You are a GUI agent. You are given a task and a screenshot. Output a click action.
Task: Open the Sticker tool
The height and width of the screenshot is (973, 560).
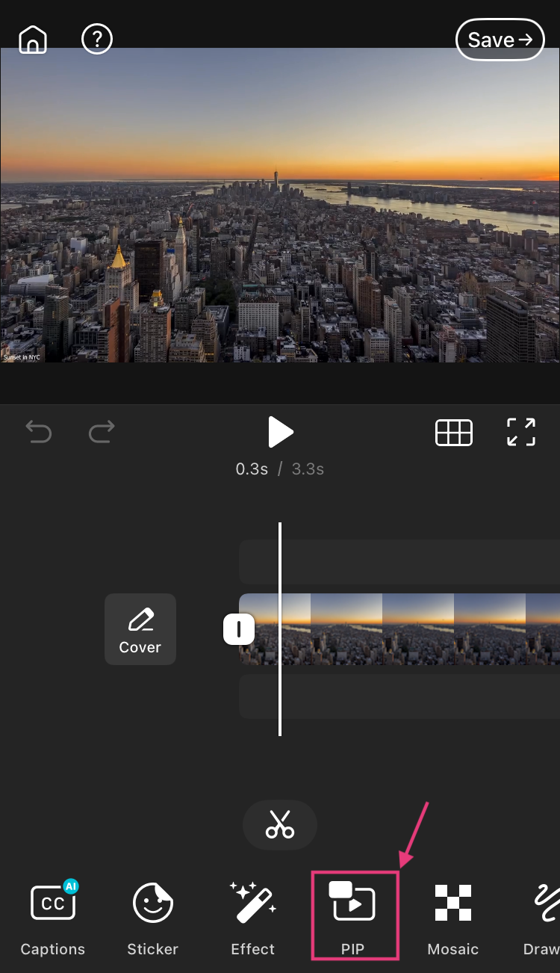point(153,918)
